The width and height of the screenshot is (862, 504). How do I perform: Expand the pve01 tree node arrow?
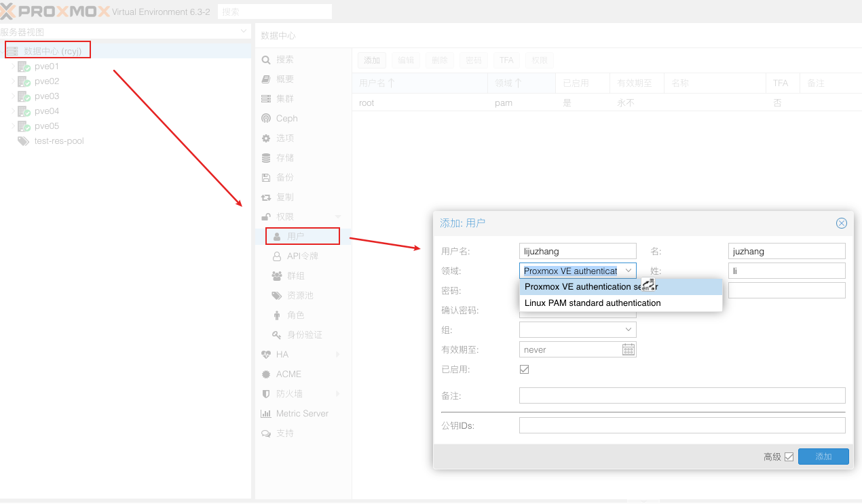pyautogui.click(x=13, y=66)
